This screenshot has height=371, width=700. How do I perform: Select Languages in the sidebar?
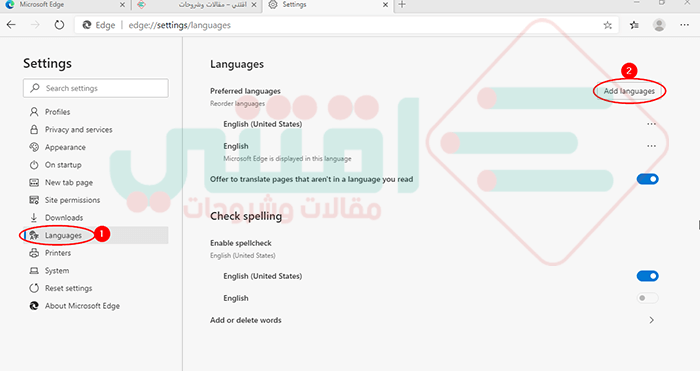point(96,235)
